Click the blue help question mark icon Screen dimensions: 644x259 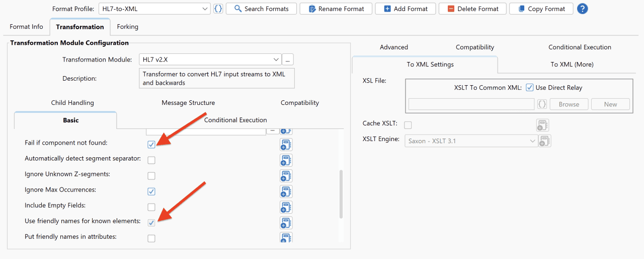coord(582,9)
